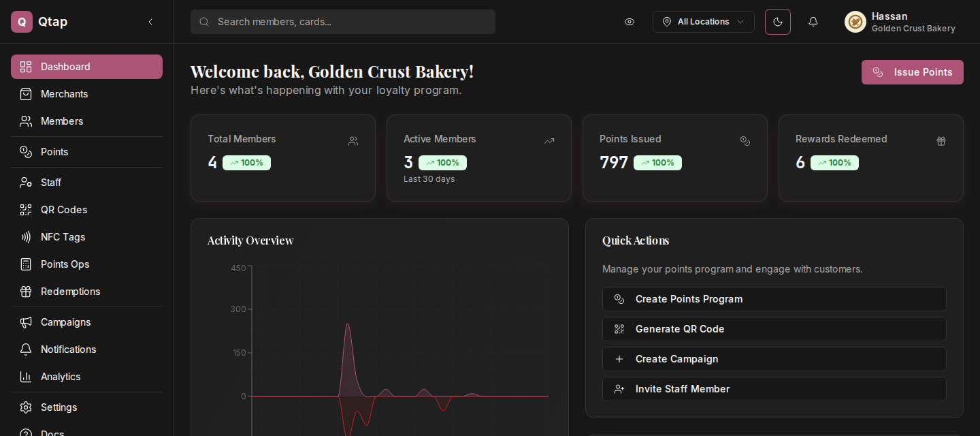Screen dimensions: 980x436
Task: Click the Analytics bar chart icon
Action: click(26, 377)
